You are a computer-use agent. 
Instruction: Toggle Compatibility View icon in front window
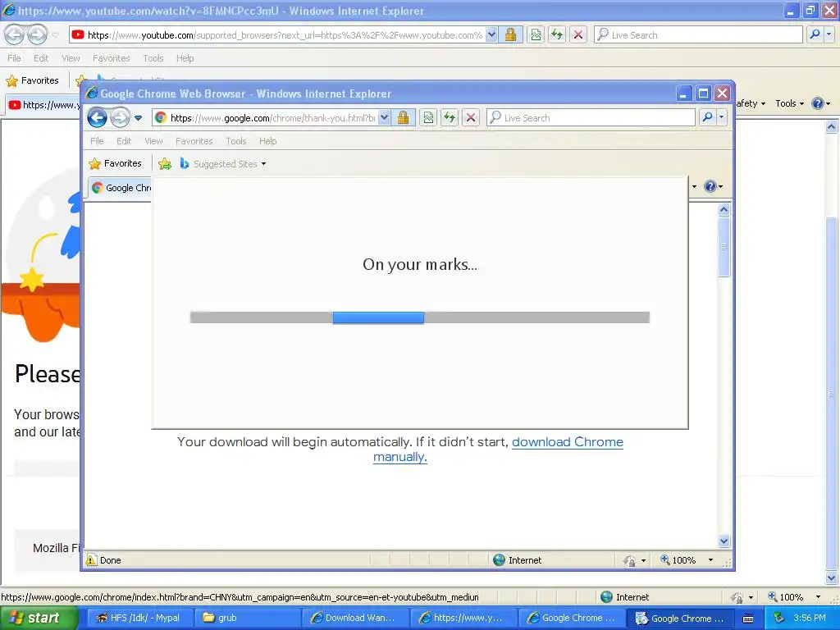pos(428,117)
